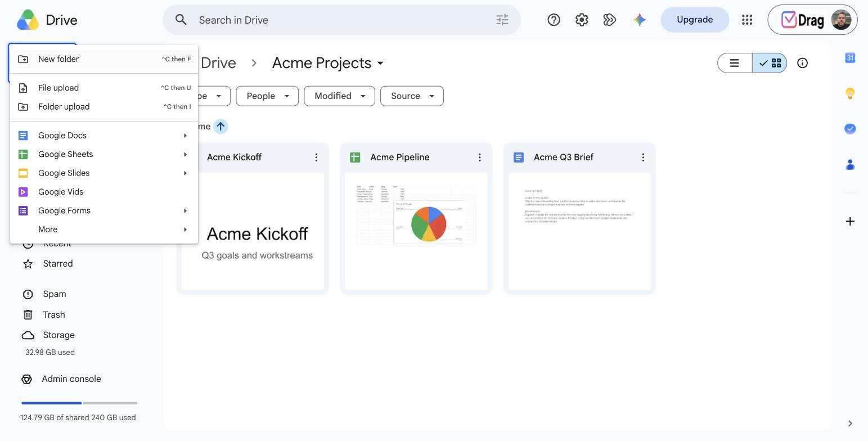
Task: Open Contacts side panel icon
Action: coord(850,165)
